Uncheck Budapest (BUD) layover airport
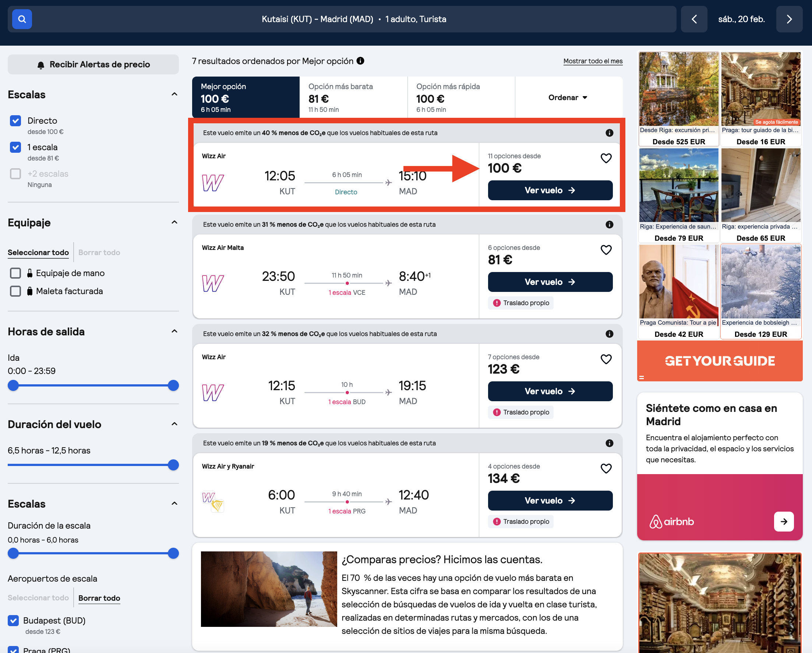Image resolution: width=812 pixels, height=653 pixels. coord(14,620)
